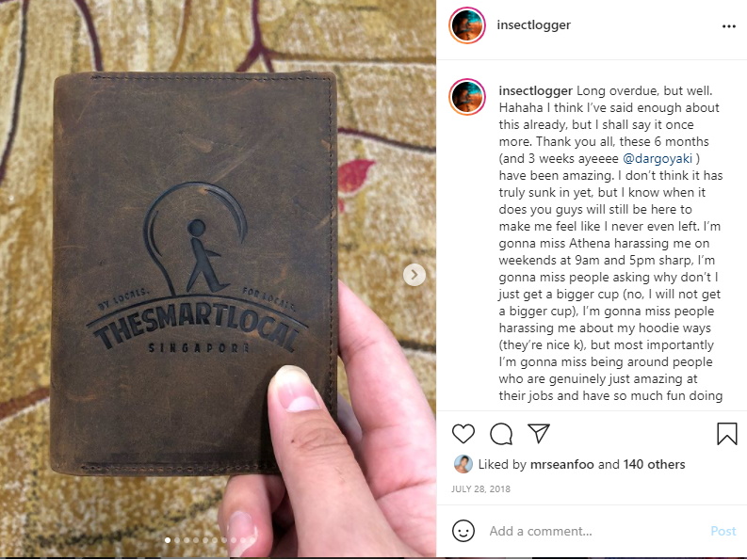Like the post with the heart icon
This screenshot has width=747, height=560.
coord(463,433)
